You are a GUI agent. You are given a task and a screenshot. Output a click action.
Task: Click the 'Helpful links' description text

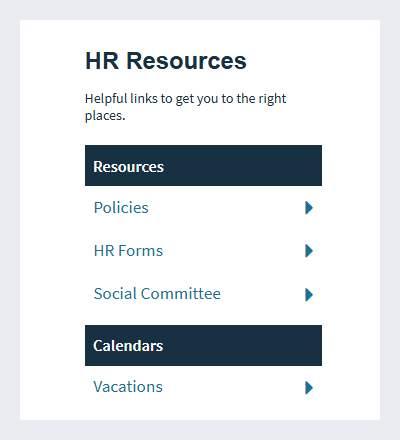coord(186,107)
